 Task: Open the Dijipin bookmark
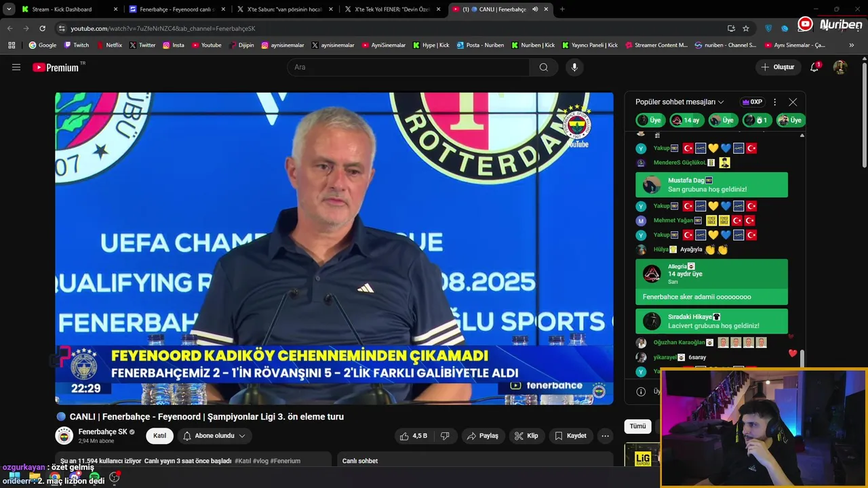pyautogui.click(x=242, y=45)
